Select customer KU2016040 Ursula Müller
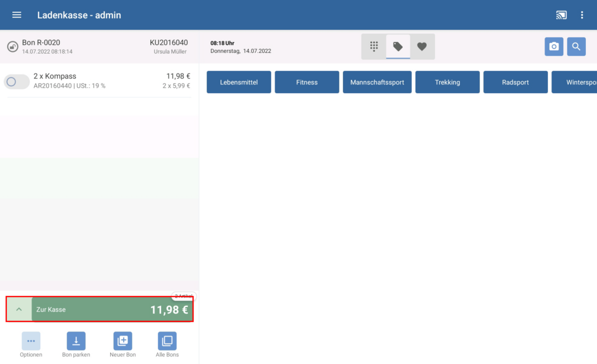Screen dimensions: 597x364 pos(168,47)
